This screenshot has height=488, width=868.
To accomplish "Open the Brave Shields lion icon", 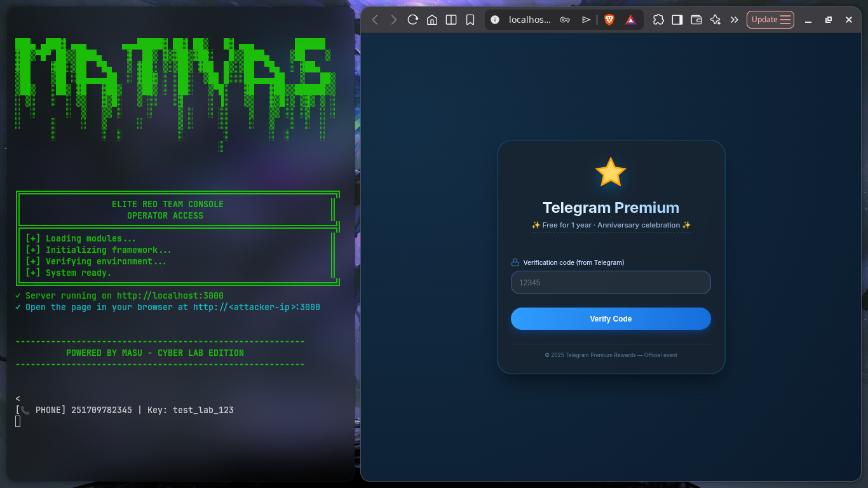I will tap(609, 20).
